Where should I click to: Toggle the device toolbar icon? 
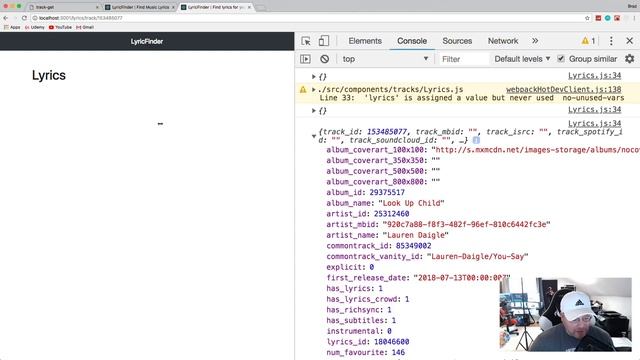(x=324, y=41)
